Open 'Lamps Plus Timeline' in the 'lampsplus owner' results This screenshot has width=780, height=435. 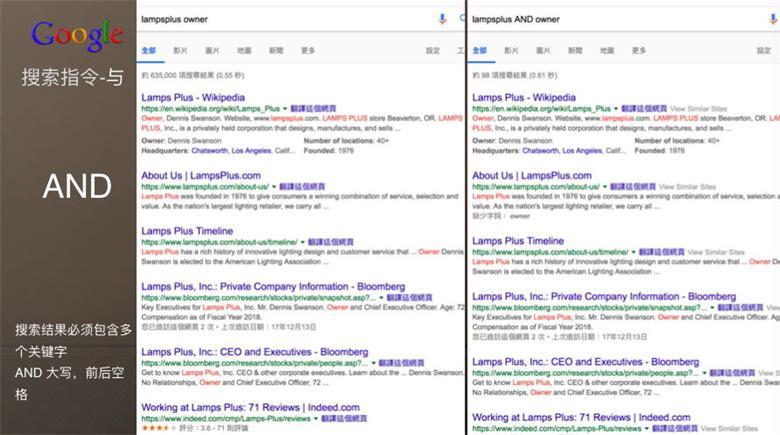pyautogui.click(x=187, y=231)
